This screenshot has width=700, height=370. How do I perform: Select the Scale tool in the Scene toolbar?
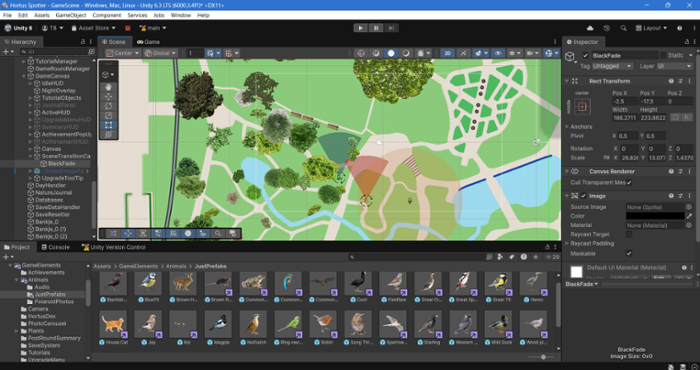click(108, 116)
